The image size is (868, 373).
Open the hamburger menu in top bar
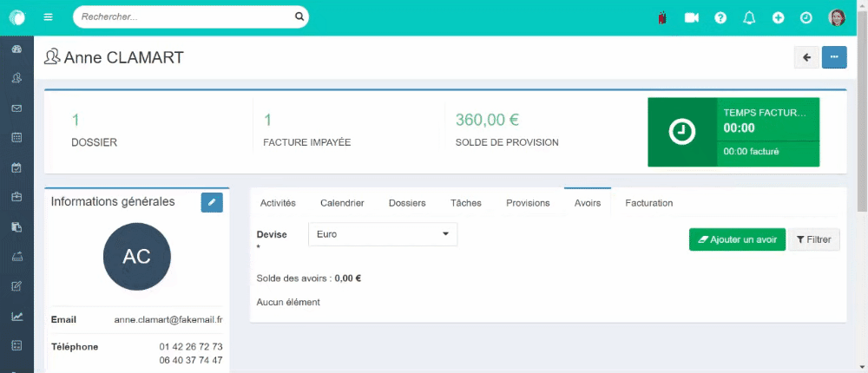(48, 17)
